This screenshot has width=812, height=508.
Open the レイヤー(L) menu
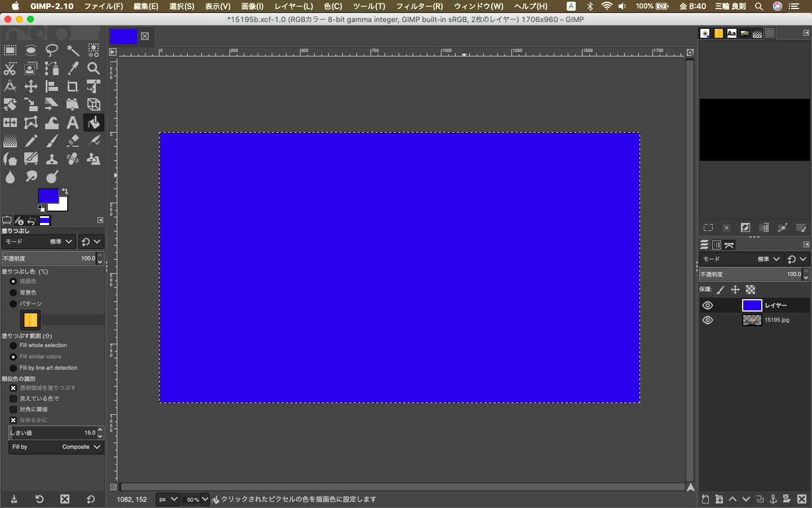click(x=293, y=6)
